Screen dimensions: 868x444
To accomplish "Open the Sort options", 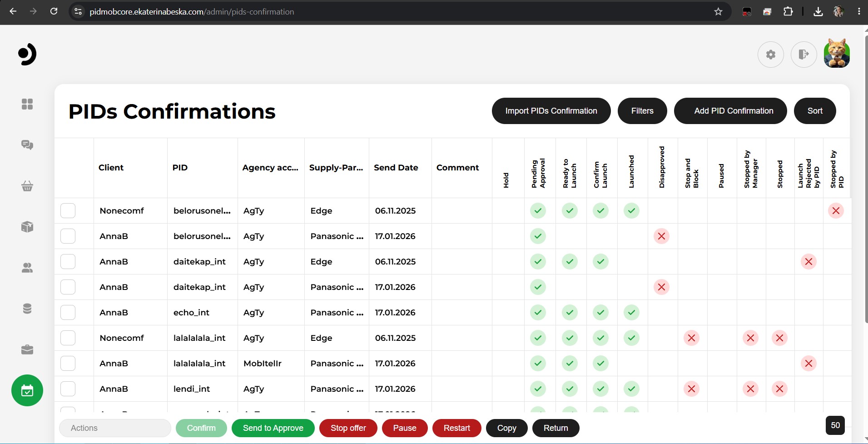I will tap(815, 111).
